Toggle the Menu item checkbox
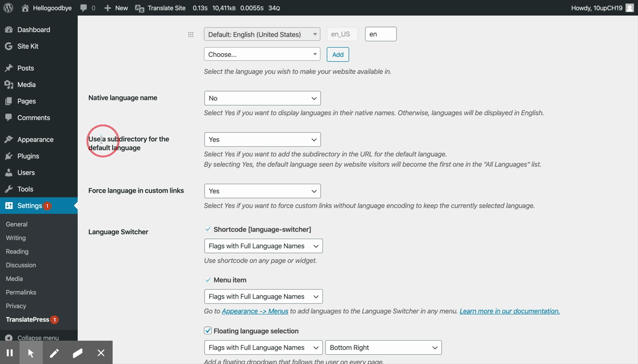 coord(208,280)
